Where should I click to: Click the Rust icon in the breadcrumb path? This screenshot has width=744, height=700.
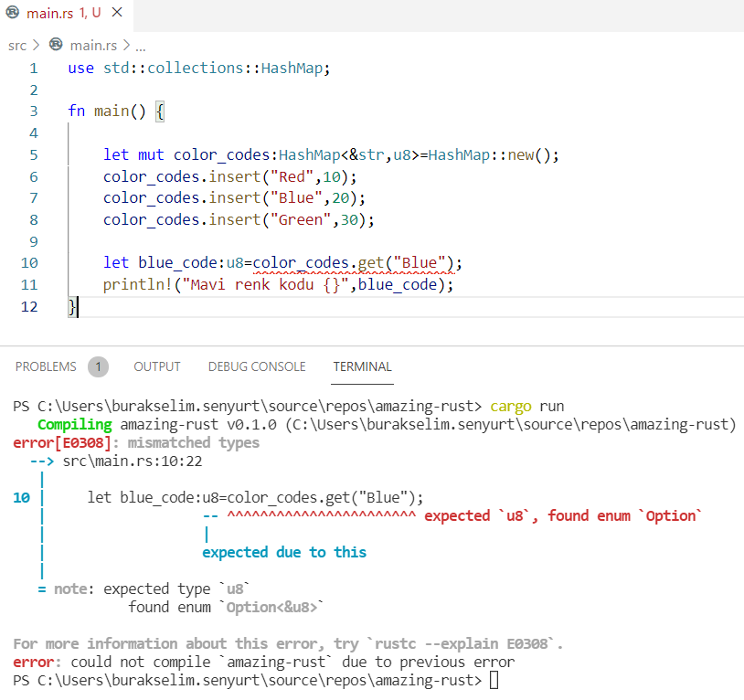click(57, 45)
